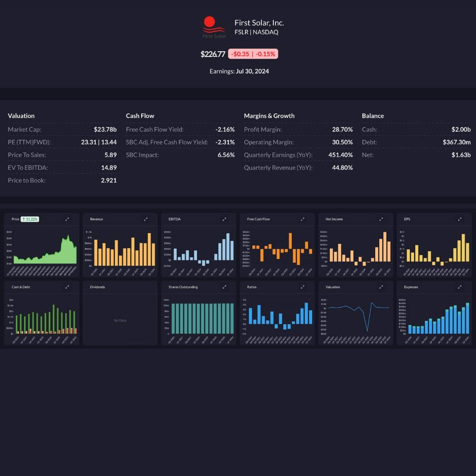This screenshot has height=476, width=476.
Task: Expand the Expenses chart
Action: [x=460, y=287]
